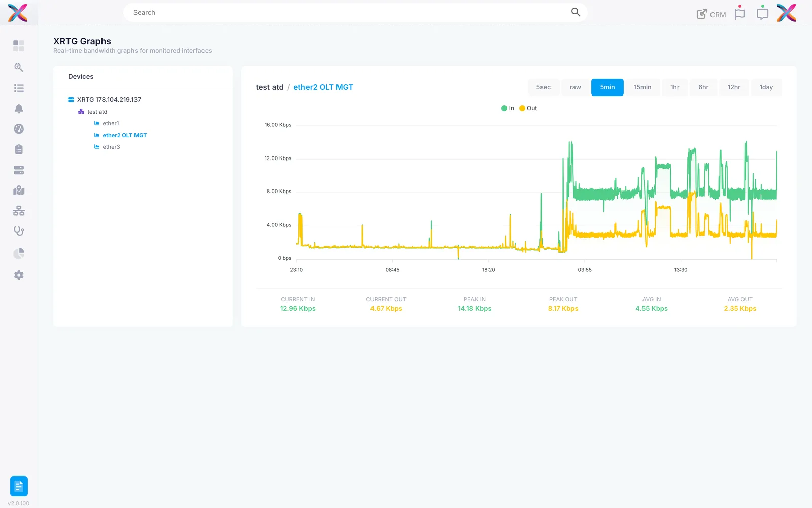The height and width of the screenshot is (508, 812).
Task: Click the blue document icon at sidebar bottom
Action: (19, 486)
